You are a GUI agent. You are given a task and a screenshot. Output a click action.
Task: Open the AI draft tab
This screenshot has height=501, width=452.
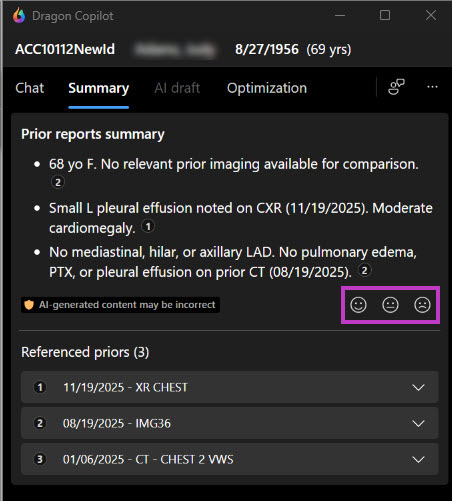tap(177, 88)
